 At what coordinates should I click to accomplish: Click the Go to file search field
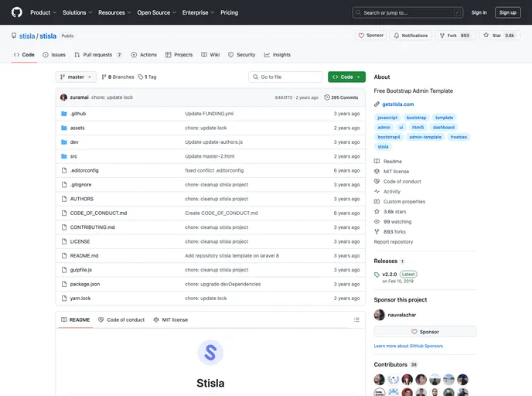(285, 77)
